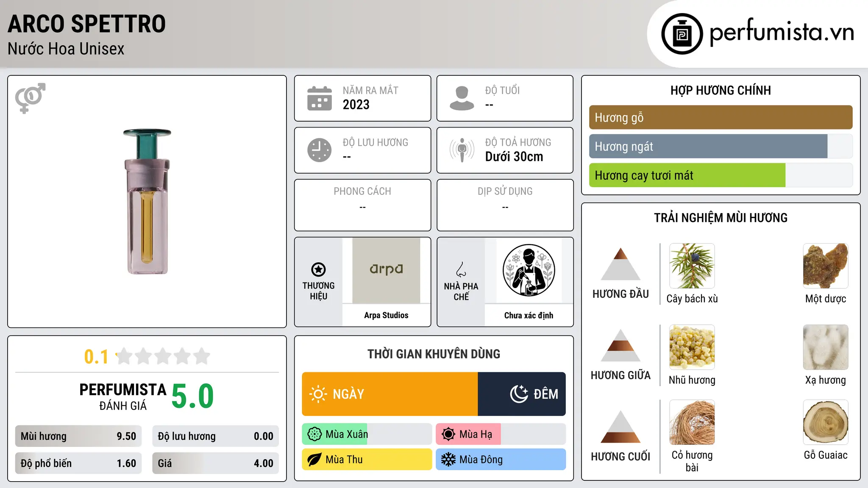Click the Hợp hương chính heading

721,90
